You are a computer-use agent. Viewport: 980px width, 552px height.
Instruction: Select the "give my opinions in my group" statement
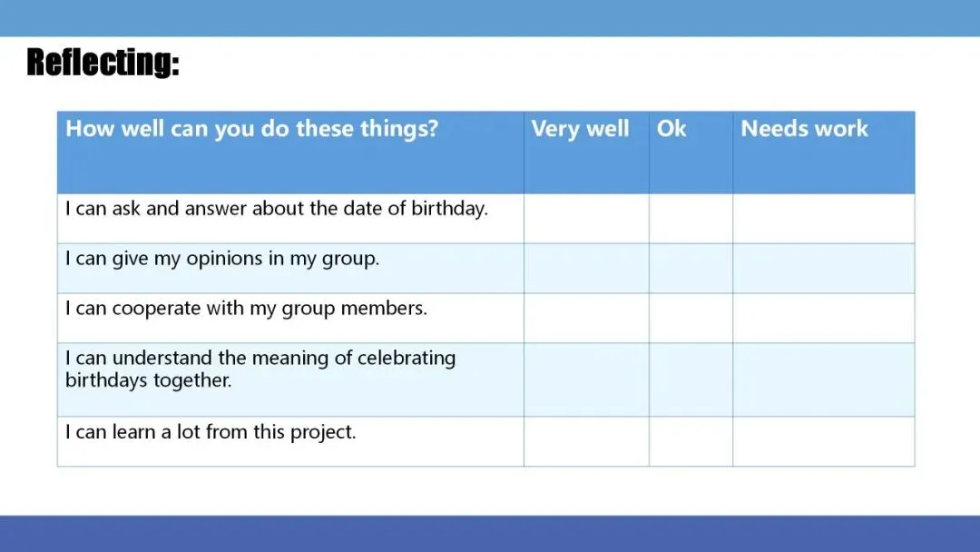point(222,259)
